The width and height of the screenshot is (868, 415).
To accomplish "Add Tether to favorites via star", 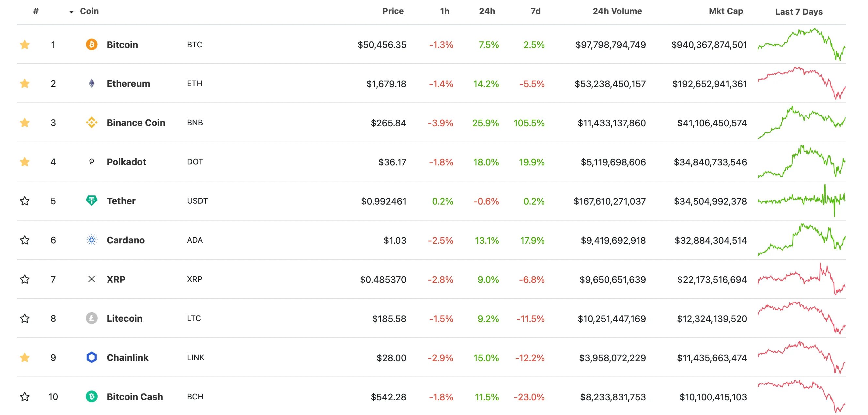I will click(x=24, y=201).
